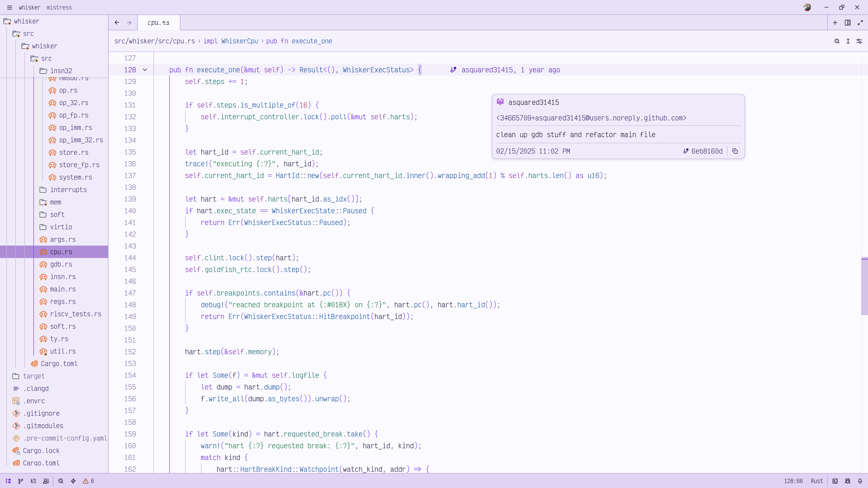Collapse the root whisker folder
The image size is (868, 488).
point(54,21)
